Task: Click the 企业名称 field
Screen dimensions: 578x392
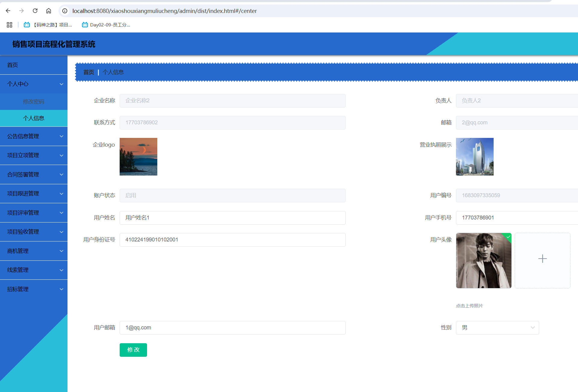Action: coord(233,101)
